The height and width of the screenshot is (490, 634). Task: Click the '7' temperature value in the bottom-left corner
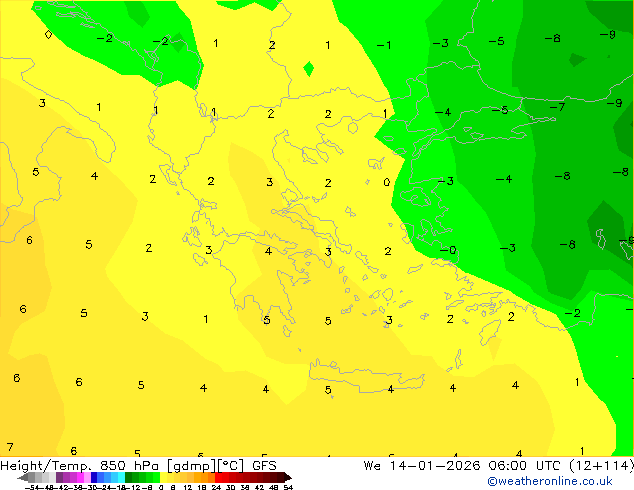[x=10, y=447]
